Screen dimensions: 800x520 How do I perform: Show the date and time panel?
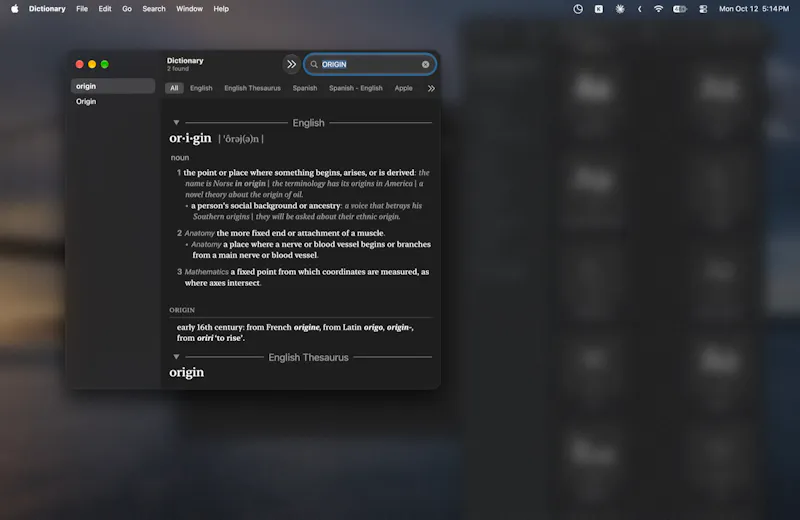754,9
